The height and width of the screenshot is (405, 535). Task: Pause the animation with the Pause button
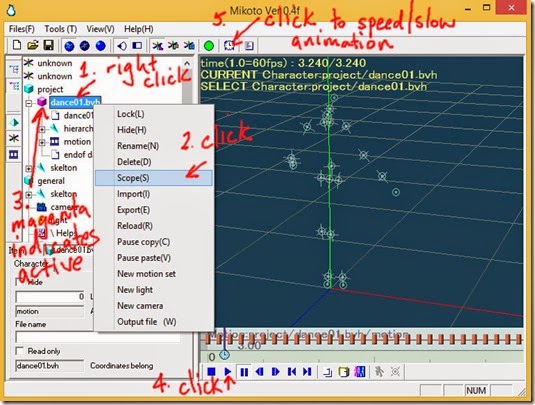click(x=244, y=372)
